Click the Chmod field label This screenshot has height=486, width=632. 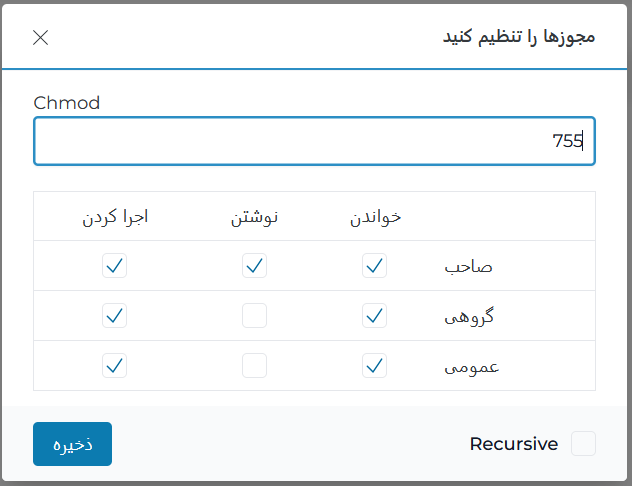(x=67, y=102)
